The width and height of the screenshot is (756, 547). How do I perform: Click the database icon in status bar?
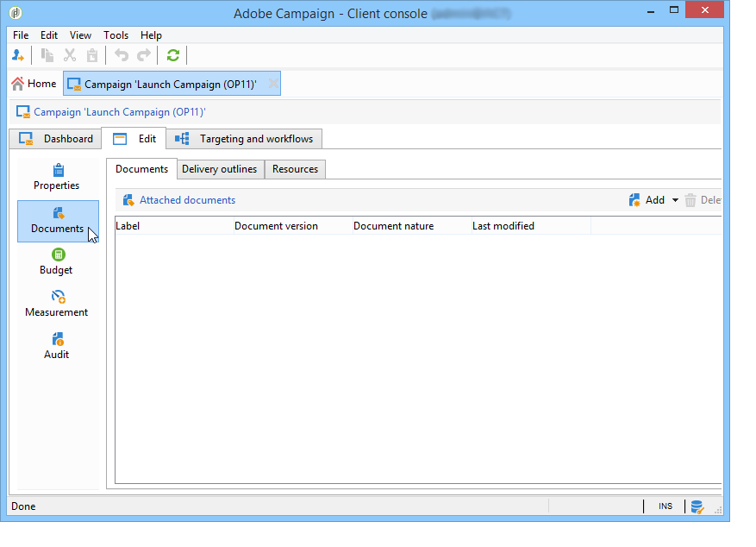click(x=697, y=506)
